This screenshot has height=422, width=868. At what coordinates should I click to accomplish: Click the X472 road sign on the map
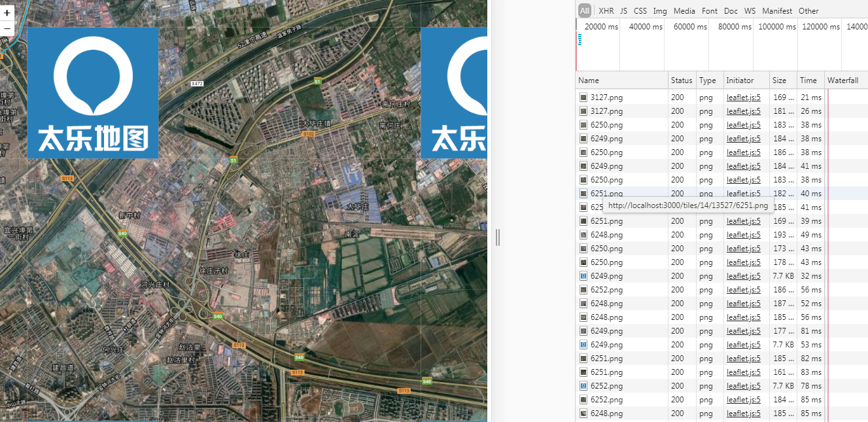click(197, 84)
